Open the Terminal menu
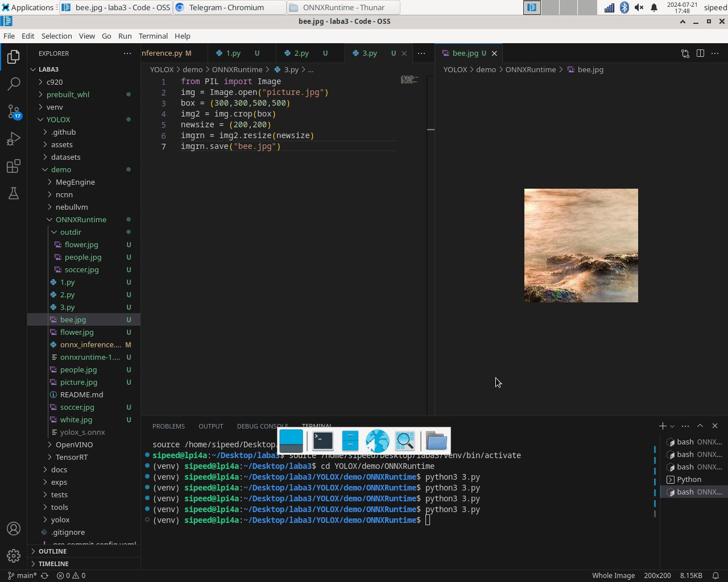Screen dimensions: 728x582 (153, 36)
